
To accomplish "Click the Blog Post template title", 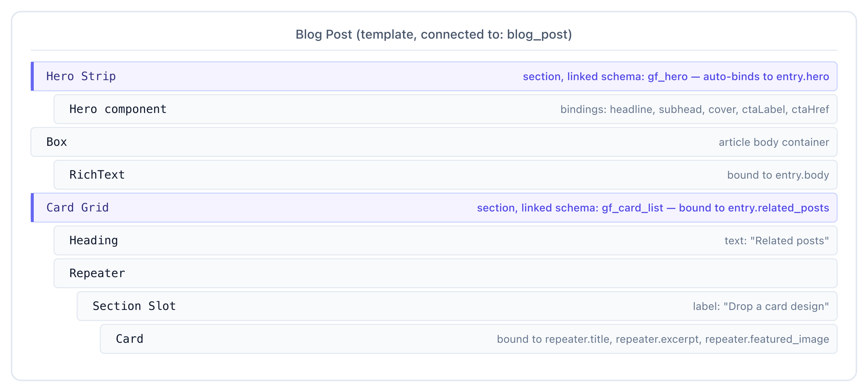I will pyautogui.click(x=434, y=34).
